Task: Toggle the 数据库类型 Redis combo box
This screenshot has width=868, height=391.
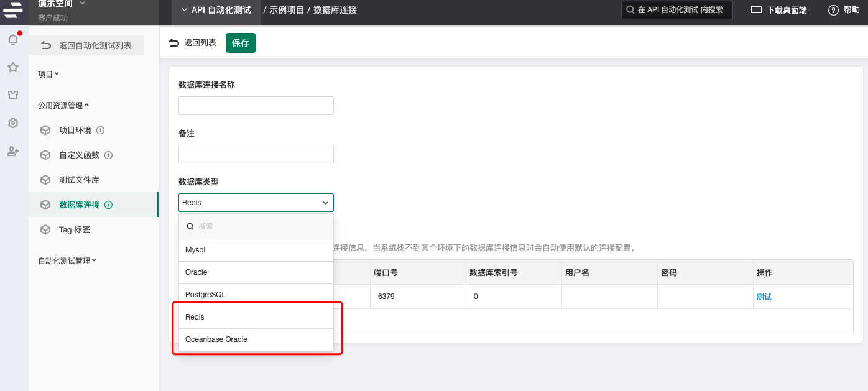Action: 256,203
